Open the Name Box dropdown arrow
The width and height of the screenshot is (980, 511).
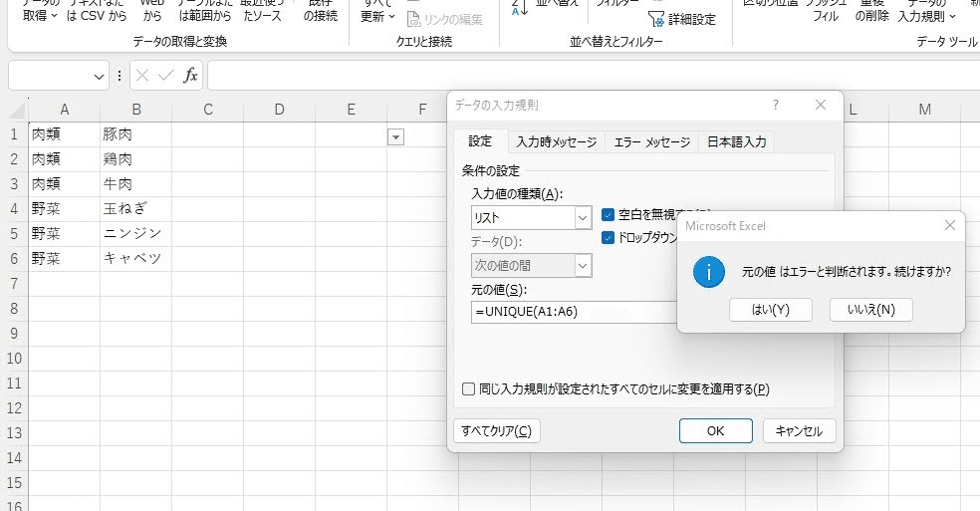pyautogui.click(x=99, y=77)
